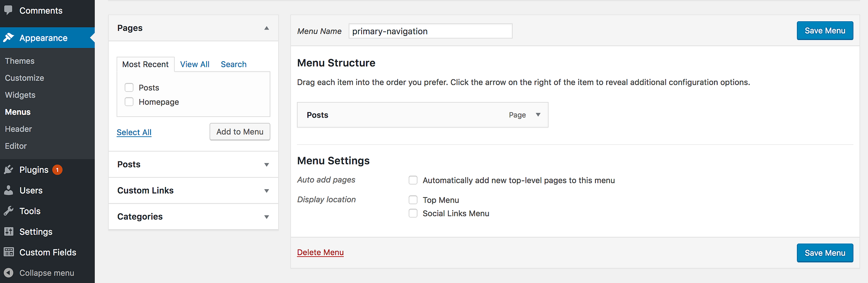The height and width of the screenshot is (283, 868).
Task: Click the Appearance paintbrush icon
Action: (9, 38)
